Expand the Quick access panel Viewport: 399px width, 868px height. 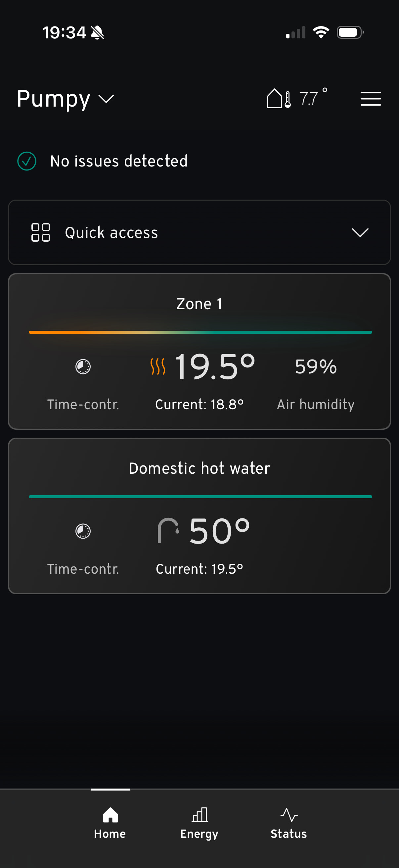point(199,232)
